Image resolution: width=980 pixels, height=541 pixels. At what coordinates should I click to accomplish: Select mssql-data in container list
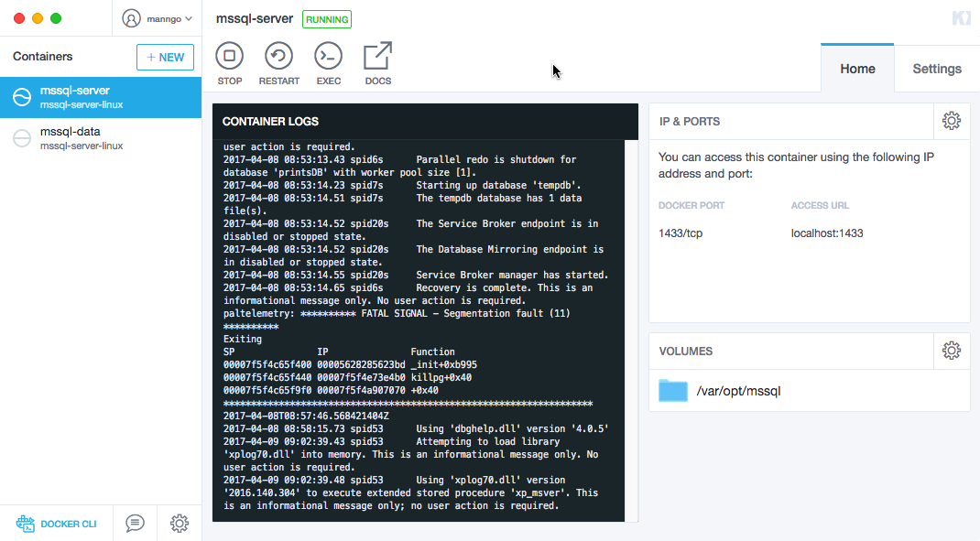click(101, 138)
